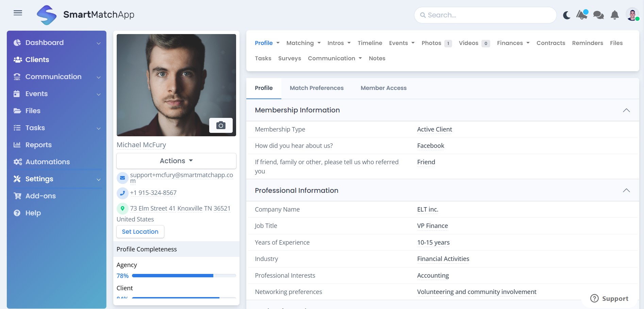Screen dimensions: 644x309
Task: Click inside the Search field
Action: pyautogui.click(x=485, y=15)
